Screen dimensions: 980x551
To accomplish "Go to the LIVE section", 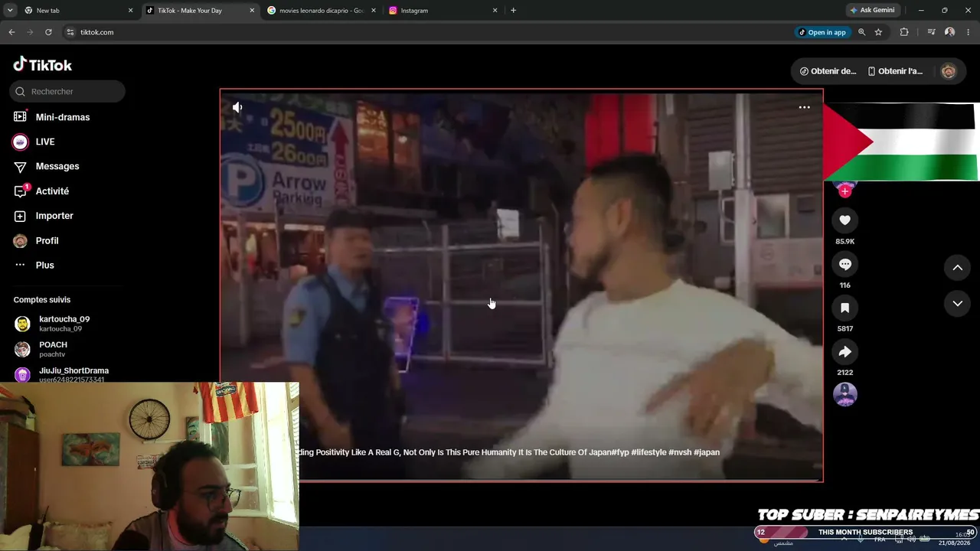I will click(45, 142).
